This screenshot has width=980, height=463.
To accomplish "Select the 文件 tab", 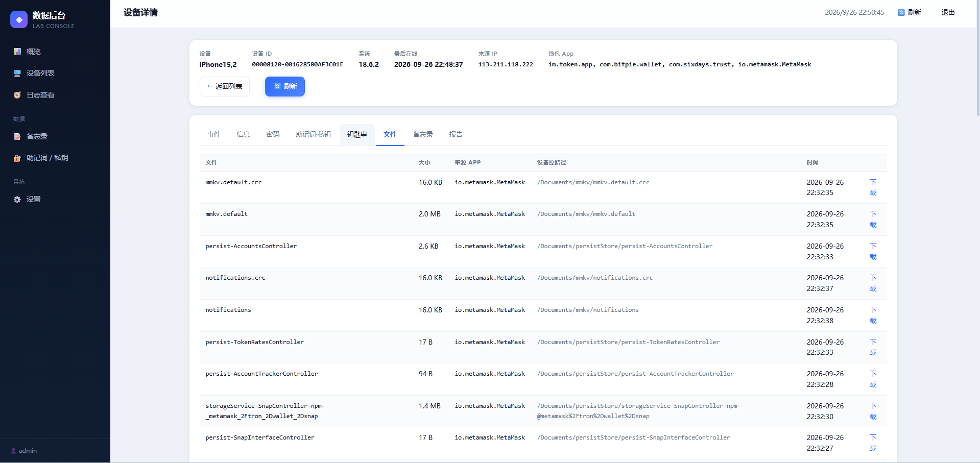I will [x=390, y=134].
